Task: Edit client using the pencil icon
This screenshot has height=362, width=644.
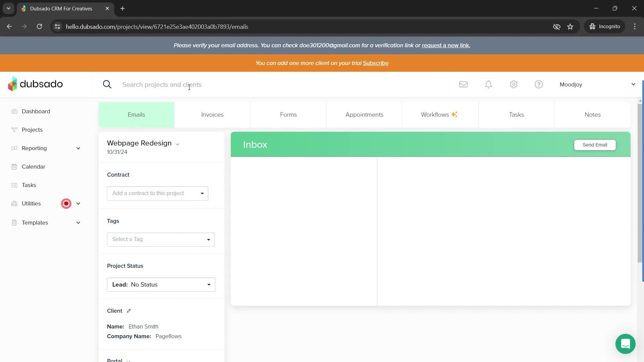Action: pyautogui.click(x=129, y=311)
